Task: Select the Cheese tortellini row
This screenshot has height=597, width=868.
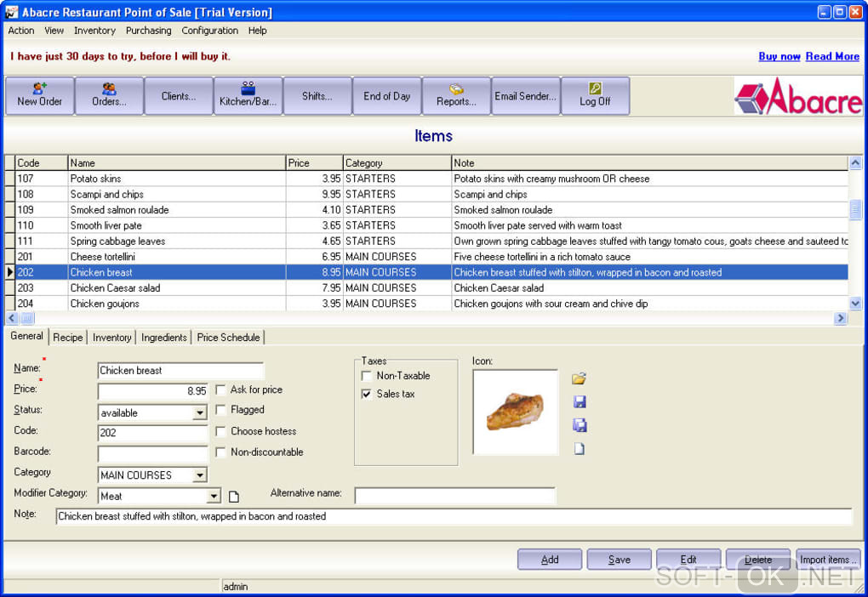Action: 426,257
